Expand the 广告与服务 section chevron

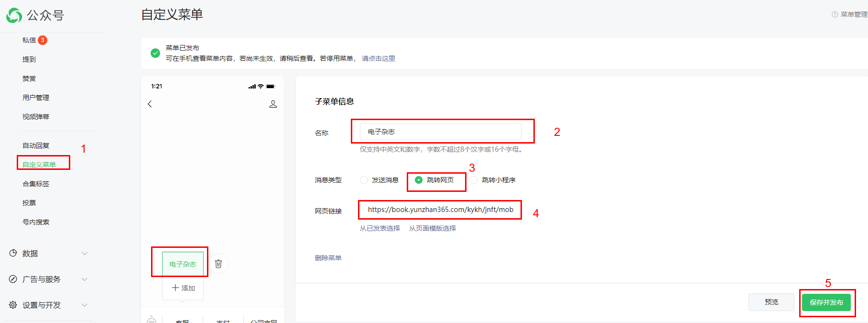point(85,279)
